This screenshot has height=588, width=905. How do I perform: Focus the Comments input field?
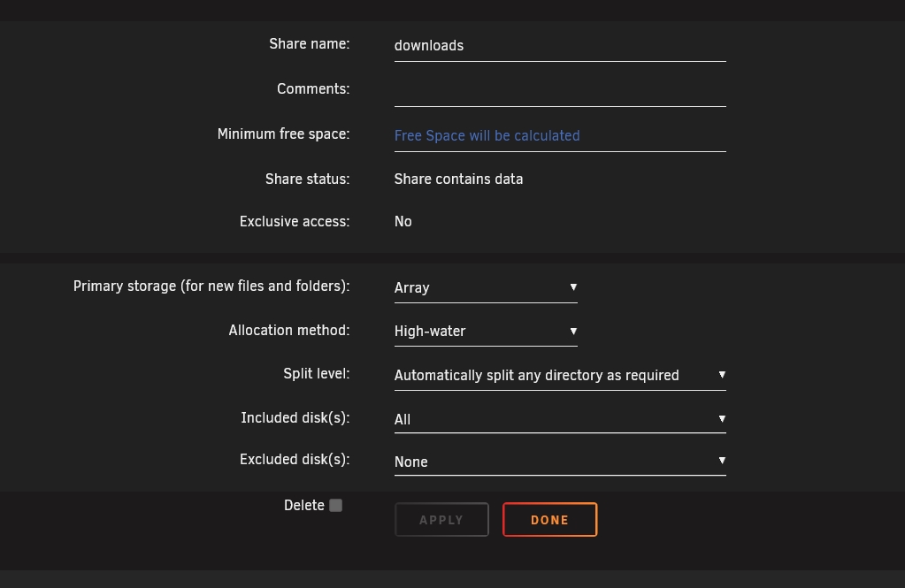click(x=559, y=90)
